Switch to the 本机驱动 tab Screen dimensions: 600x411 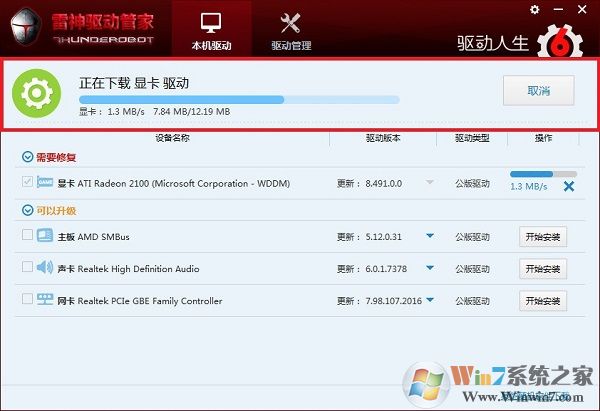point(211,31)
